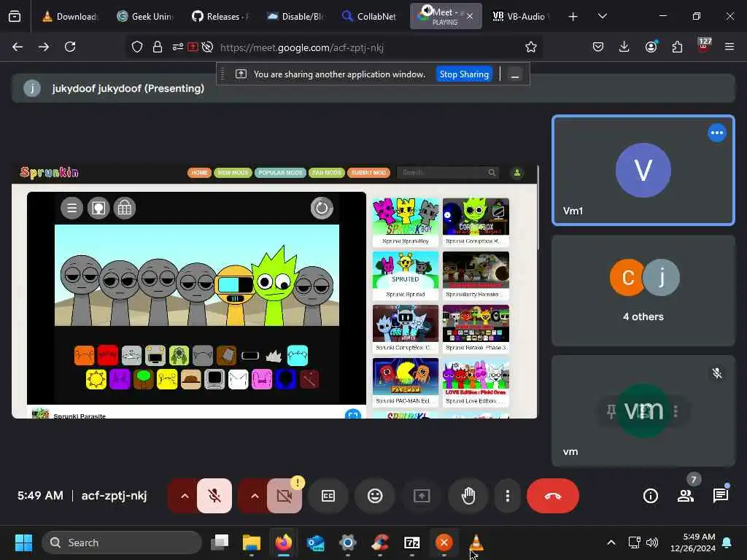Click the Windows Start button
This screenshot has width=747, height=560.
coord(23,542)
